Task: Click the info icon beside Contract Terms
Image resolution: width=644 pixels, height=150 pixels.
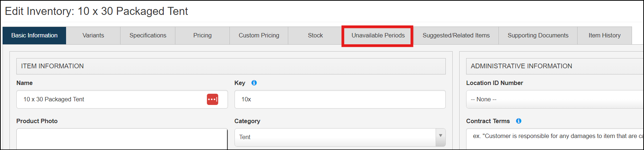Action: [x=519, y=121]
